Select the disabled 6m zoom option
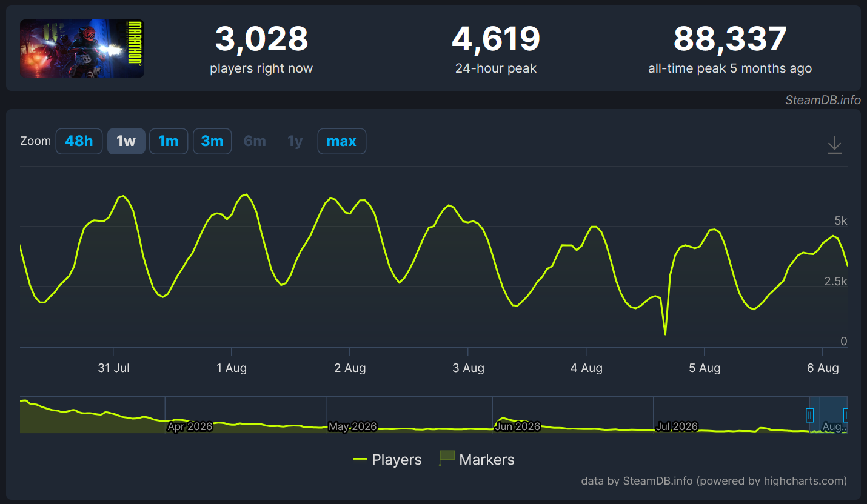867x504 pixels. [x=255, y=141]
